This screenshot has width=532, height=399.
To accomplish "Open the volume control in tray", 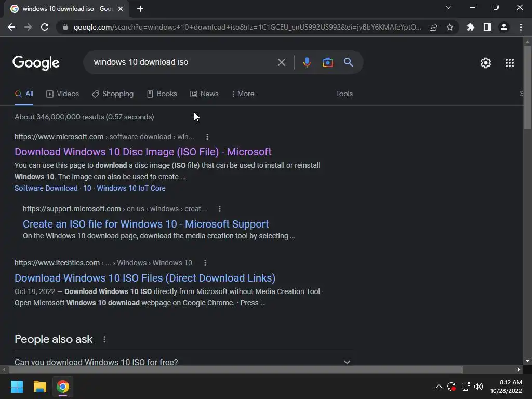I will (x=478, y=387).
